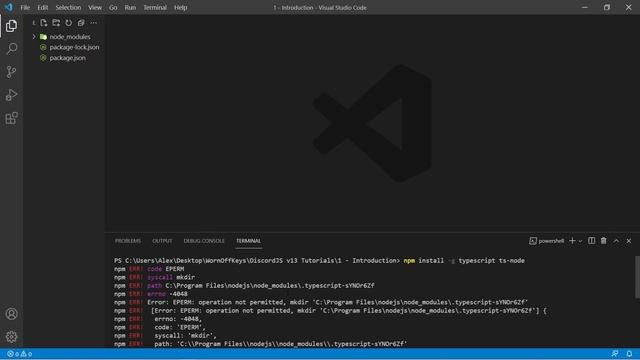Collapse all folders in Explorer
This screenshot has height=360, width=640.
click(x=81, y=23)
